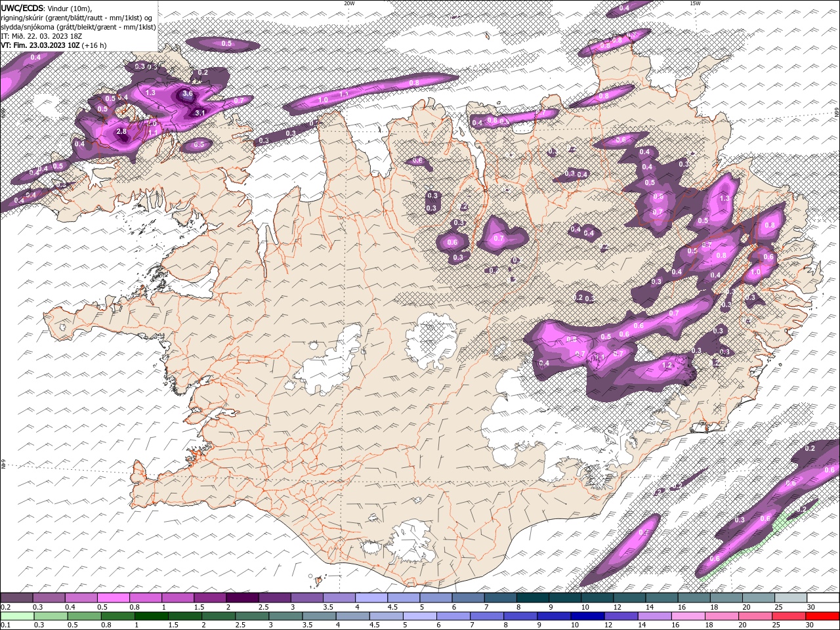Click the 'rigning/skúrir' legend description line
Image resolution: width=840 pixels, height=630 pixels.
point(76,18)
